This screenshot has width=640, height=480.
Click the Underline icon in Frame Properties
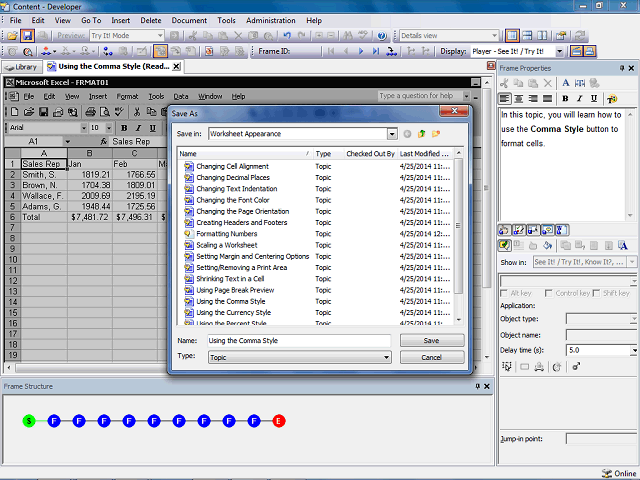click(x=593, y=99)
